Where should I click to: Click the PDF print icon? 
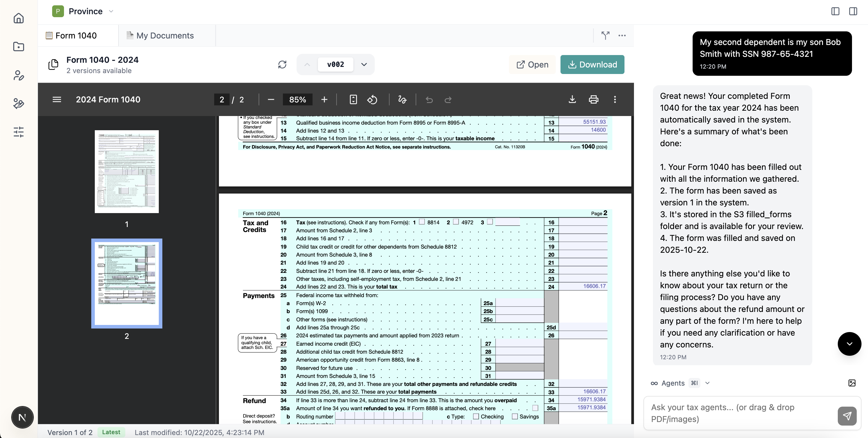593,100
